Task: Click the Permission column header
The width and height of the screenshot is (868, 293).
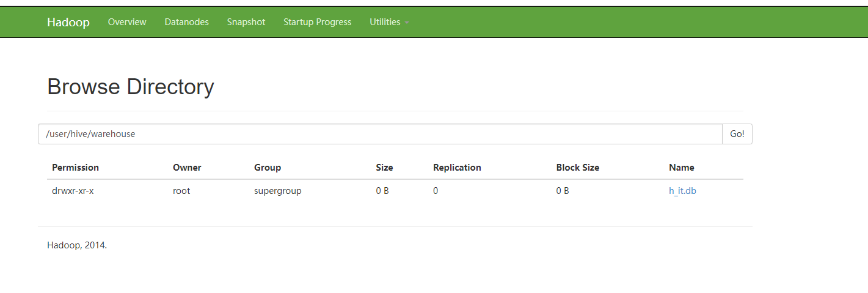Action: pyautogui.click(x=75, y=168)
